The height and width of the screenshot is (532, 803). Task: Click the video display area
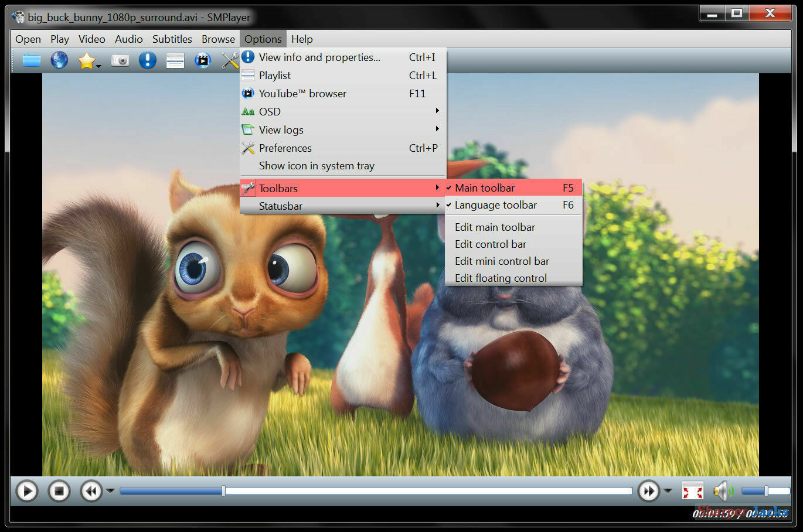400,274
